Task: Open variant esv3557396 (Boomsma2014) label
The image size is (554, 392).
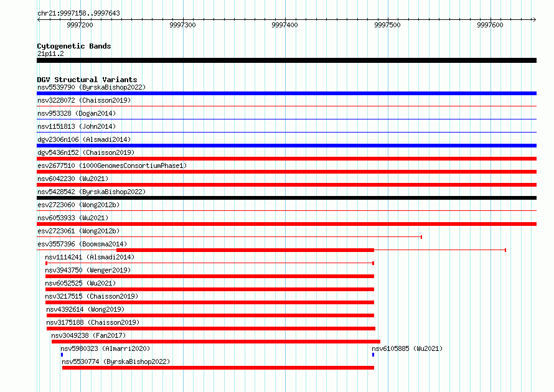Action: (x=82, y=244)
